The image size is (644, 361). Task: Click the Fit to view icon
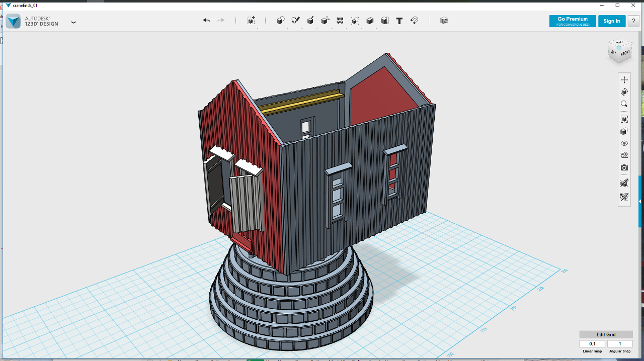624,119
